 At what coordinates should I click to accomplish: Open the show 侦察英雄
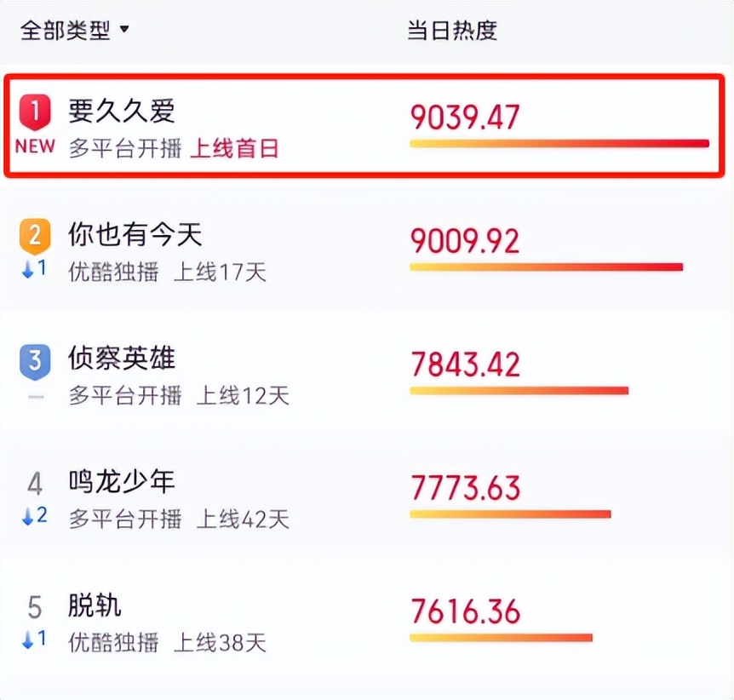coord(122,359)
